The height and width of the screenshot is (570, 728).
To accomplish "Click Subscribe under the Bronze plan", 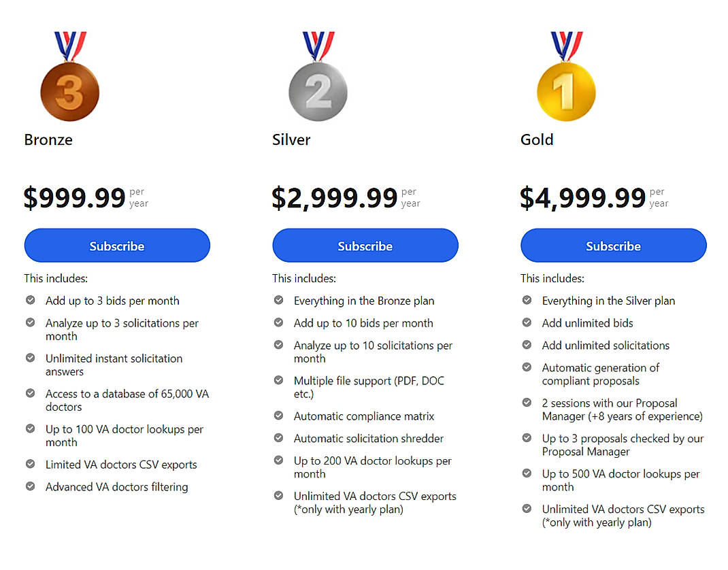I will 116,246.
